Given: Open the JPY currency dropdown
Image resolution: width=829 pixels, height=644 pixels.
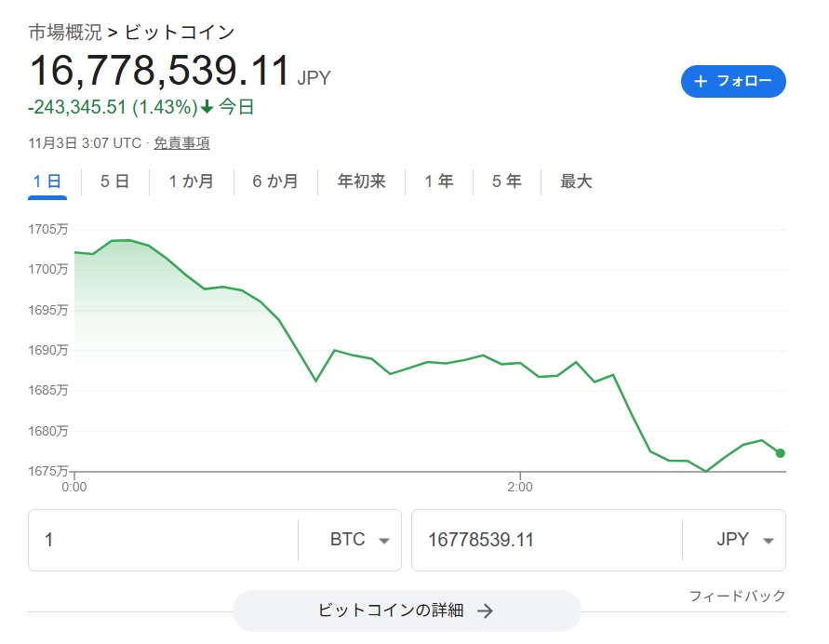Looking at the screenshot, I should click(x=742, y=540).
